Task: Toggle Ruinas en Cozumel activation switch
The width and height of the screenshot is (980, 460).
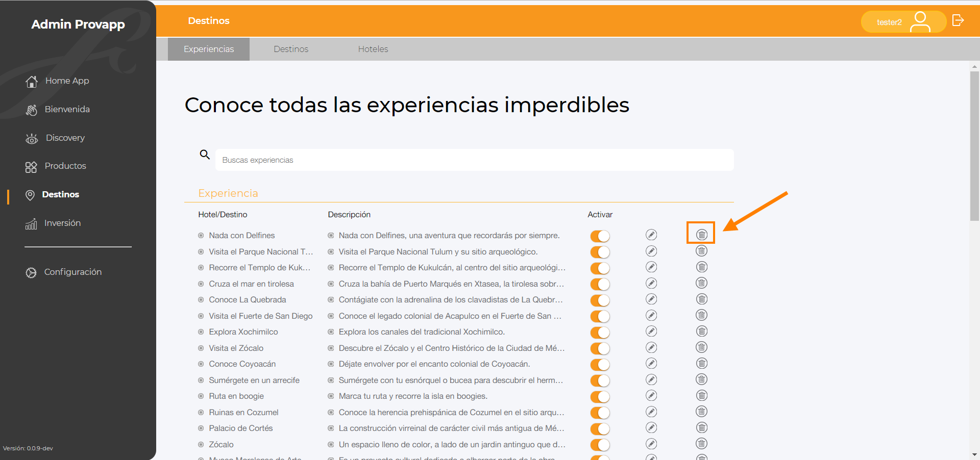Action: pos(600,413)
